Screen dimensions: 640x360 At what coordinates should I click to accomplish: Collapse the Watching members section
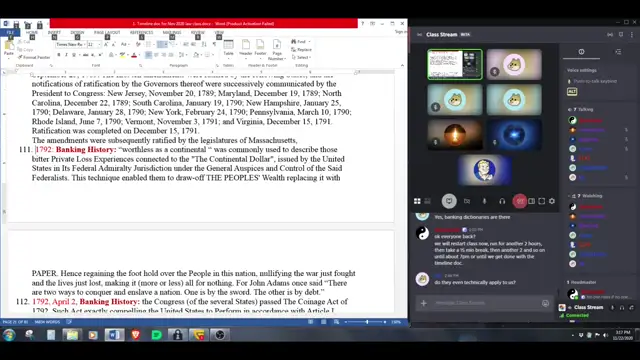tap(585, 196)
